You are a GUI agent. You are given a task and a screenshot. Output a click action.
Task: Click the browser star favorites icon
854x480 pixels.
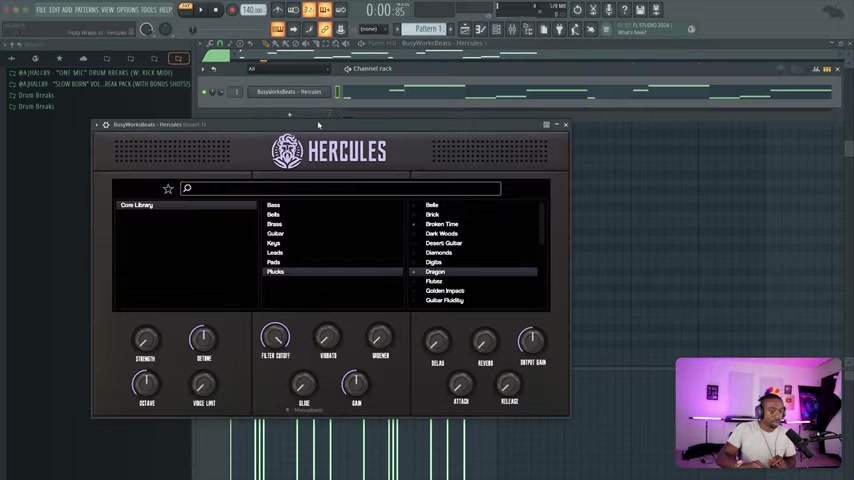[x=59, y=58]
